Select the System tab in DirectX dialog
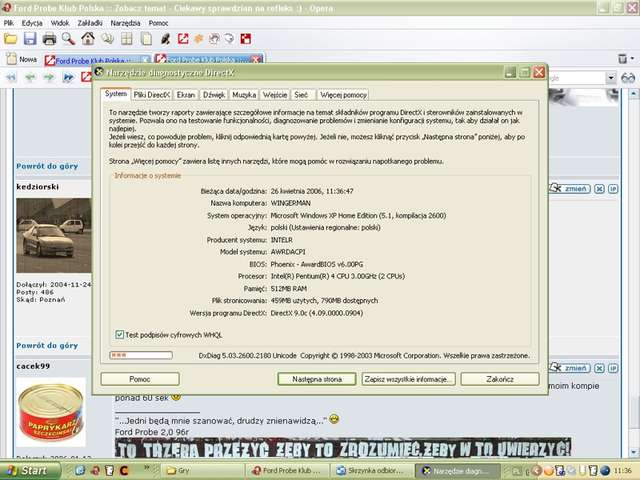This screenshot has height=480, width=640. pyautogui.click(x=116, y=93)
